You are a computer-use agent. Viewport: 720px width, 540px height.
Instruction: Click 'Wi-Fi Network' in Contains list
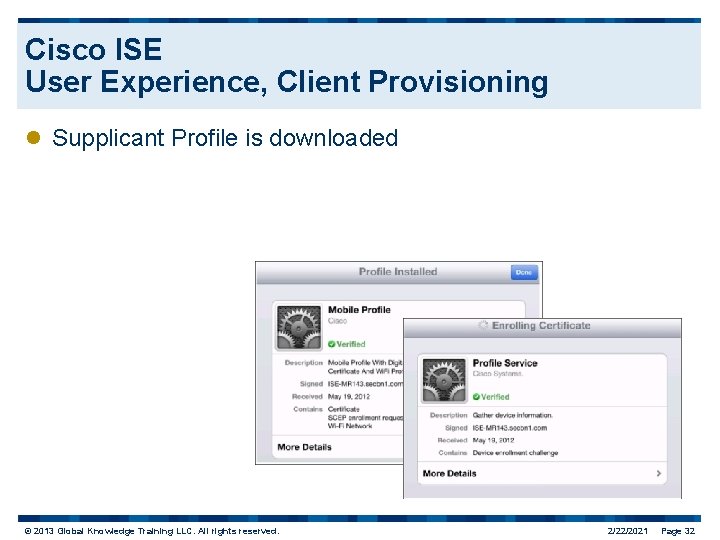[350, 426]
